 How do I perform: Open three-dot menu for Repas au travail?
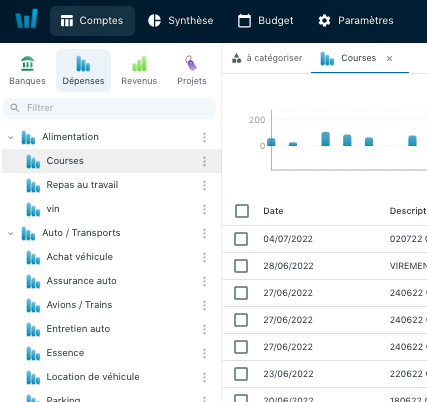click(x=204, y=185)
